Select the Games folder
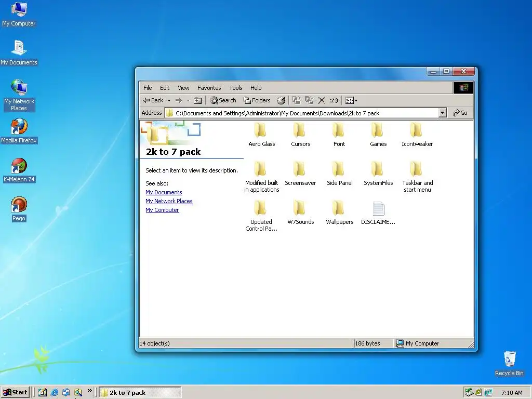Screen dimensions: 532x399 click(x=378, y=135)
